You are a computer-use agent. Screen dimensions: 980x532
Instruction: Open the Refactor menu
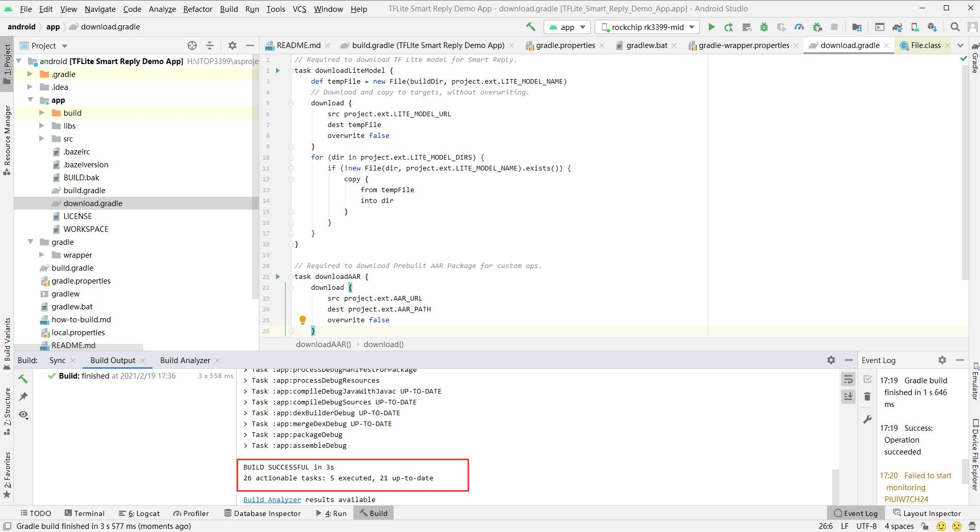pyautogui.click(x=197, y=9)
